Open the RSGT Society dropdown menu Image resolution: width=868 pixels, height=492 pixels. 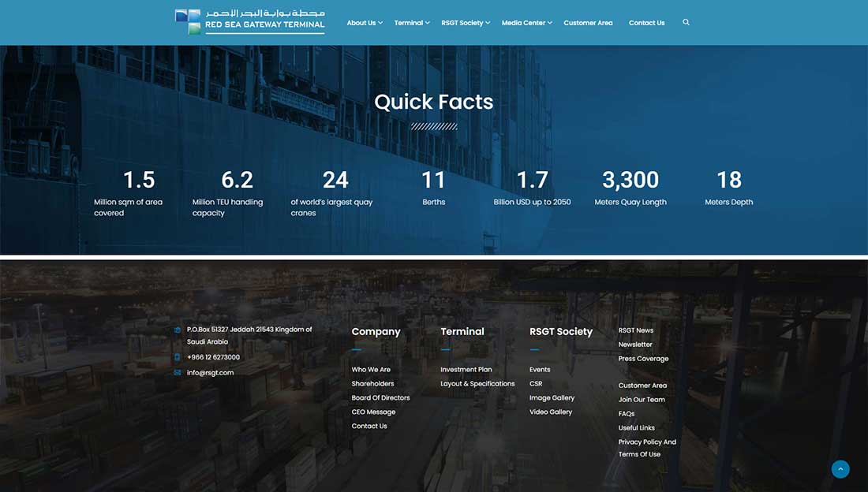point(465,23)
